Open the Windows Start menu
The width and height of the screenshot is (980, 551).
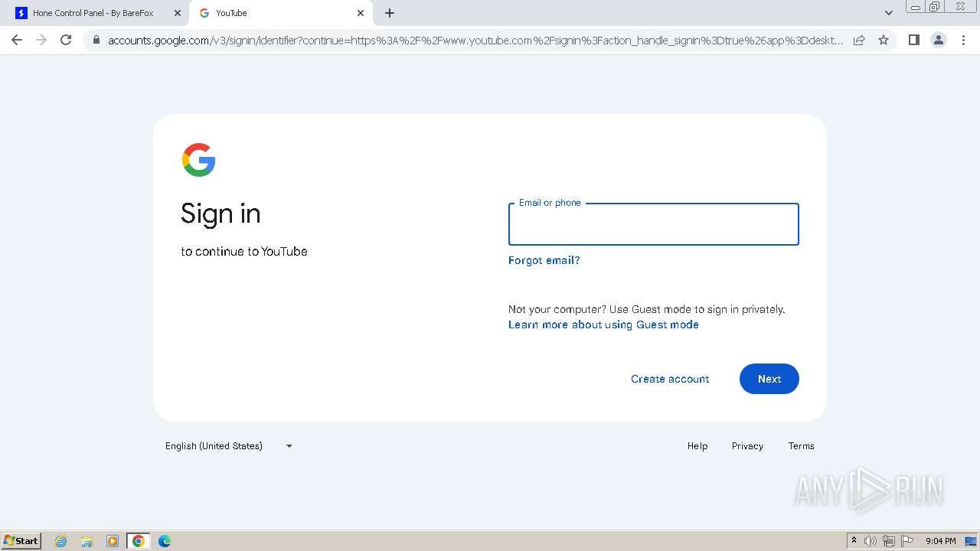(21, 541)
